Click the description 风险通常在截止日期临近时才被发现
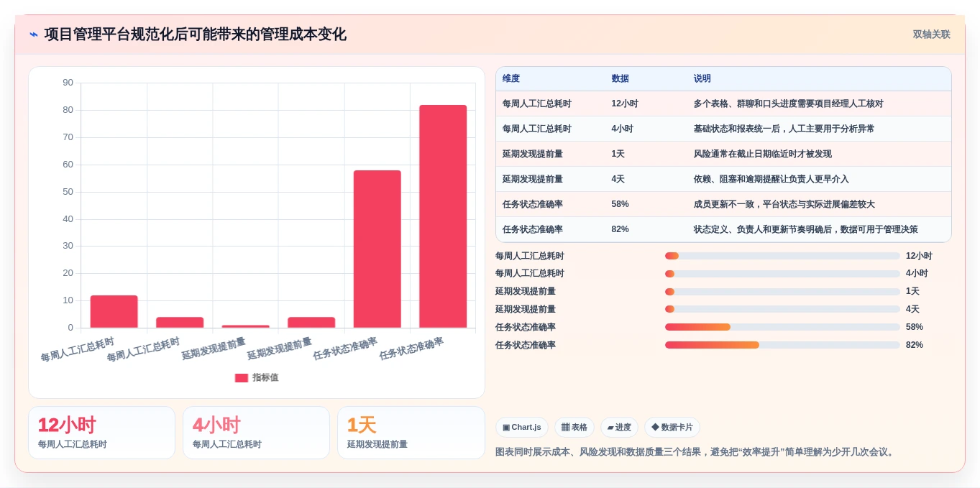980x488 pixels. tap(763, 154)
